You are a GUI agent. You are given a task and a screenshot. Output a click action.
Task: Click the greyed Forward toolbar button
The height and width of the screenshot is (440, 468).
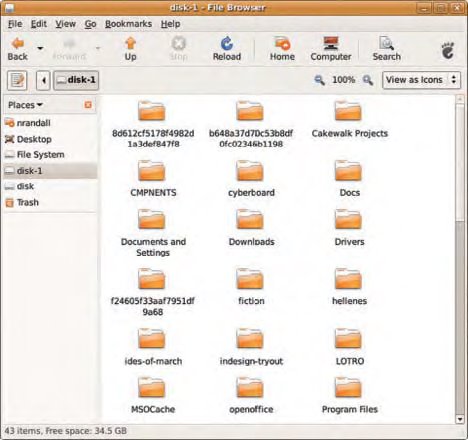click(69, 49)
